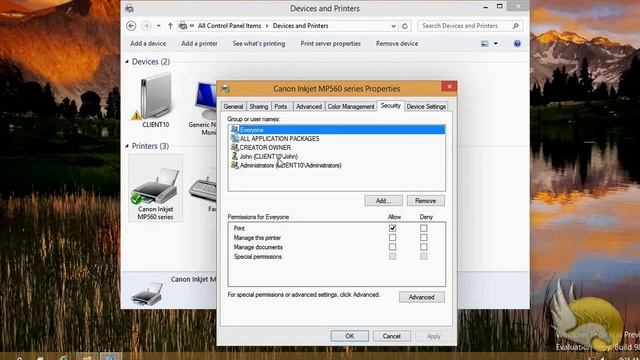Click Add a device

pos(148,43)
